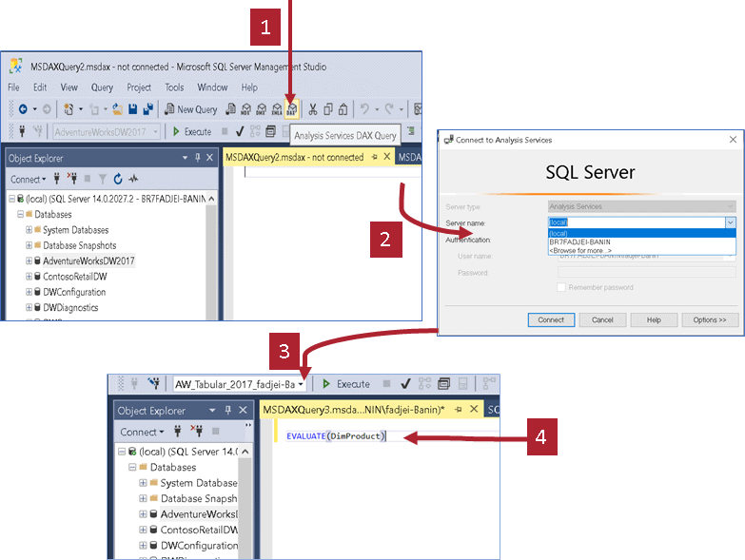
Task: Collapse the (local) server node in bottom Object Explorer
Action: point(122,452)
